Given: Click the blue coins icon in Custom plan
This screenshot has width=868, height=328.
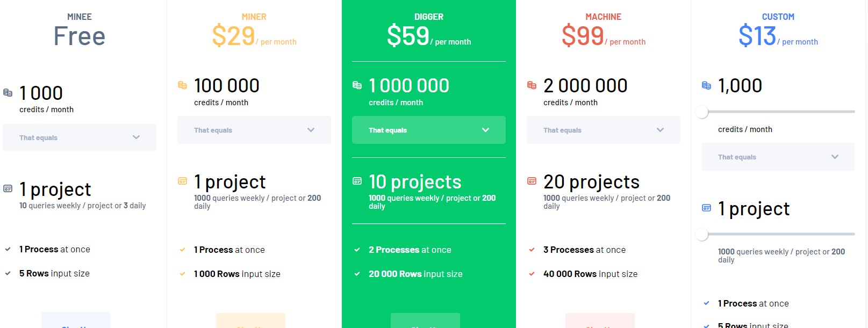Looking at the screenshot, I should tap(707, 85).
